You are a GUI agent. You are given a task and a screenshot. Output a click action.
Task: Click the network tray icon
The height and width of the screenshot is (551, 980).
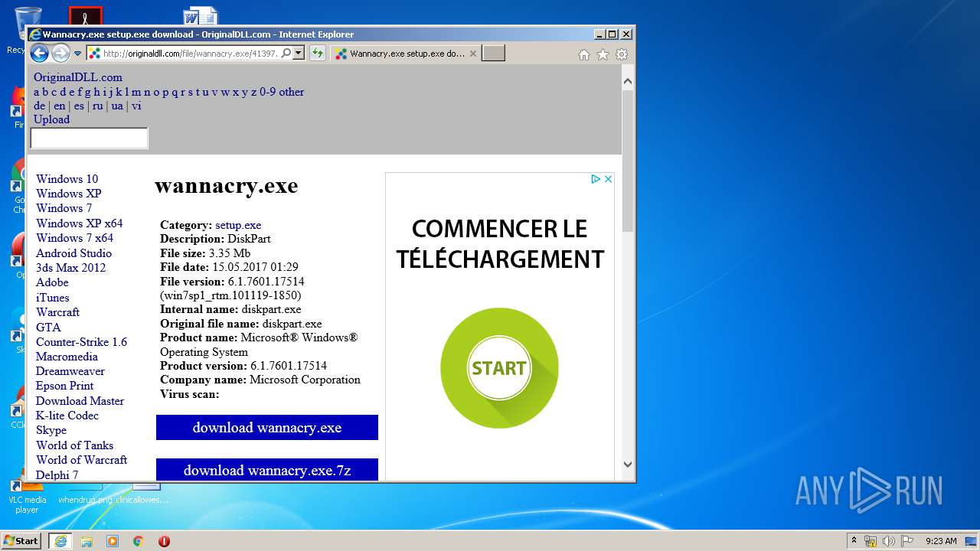(x=871, y=541)
